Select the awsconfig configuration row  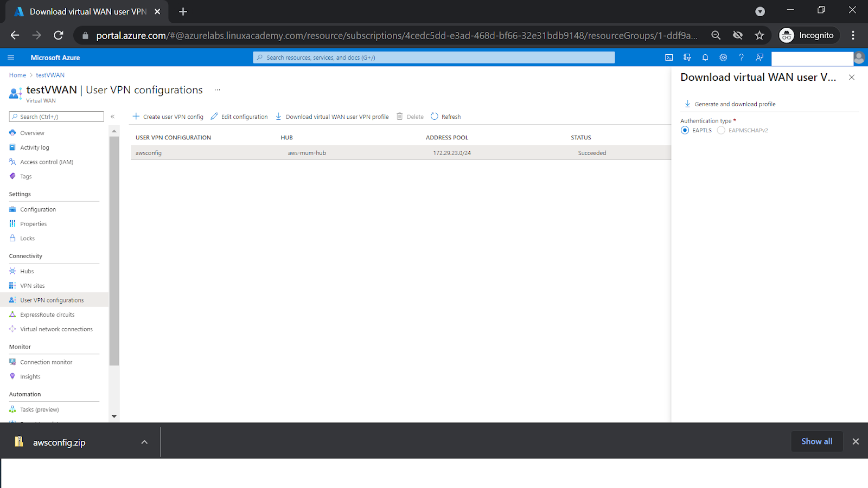click(x=400, y=153)
